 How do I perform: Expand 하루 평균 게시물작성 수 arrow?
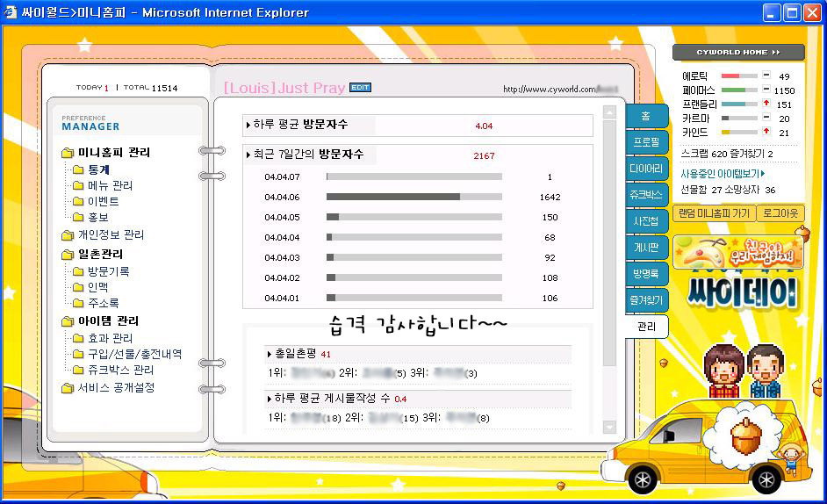[x=270, y=399]
